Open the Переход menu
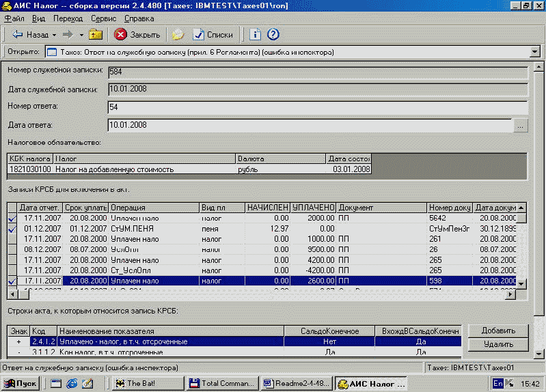 68,18
